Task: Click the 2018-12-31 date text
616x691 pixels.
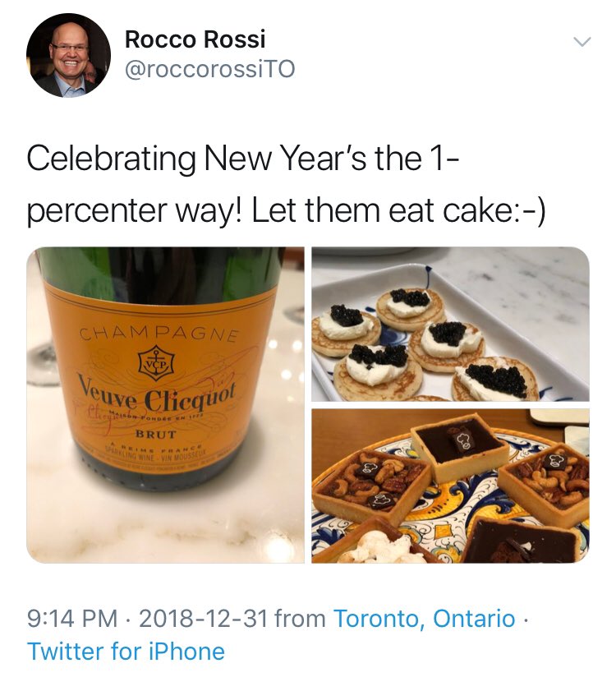Action: [x=203, y=618]
